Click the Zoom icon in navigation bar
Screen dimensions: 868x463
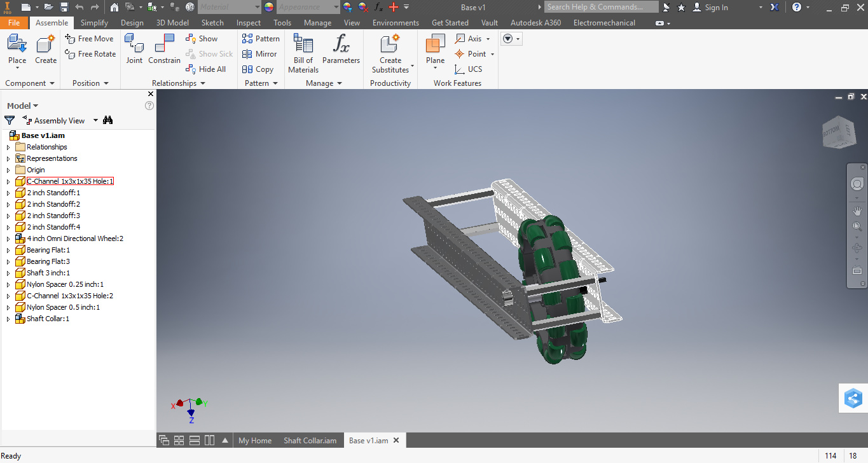tap(857, 226)
